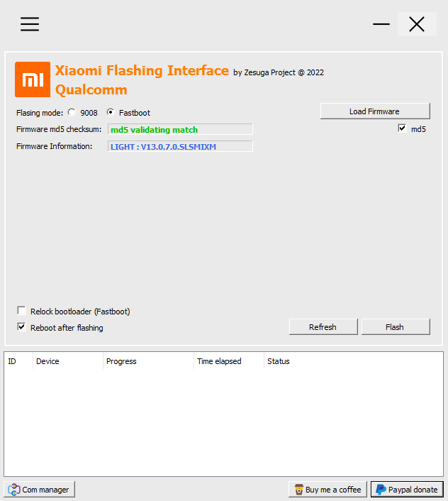
Task: Select the 9008 flashing mode
Action: tap(72, 112)
